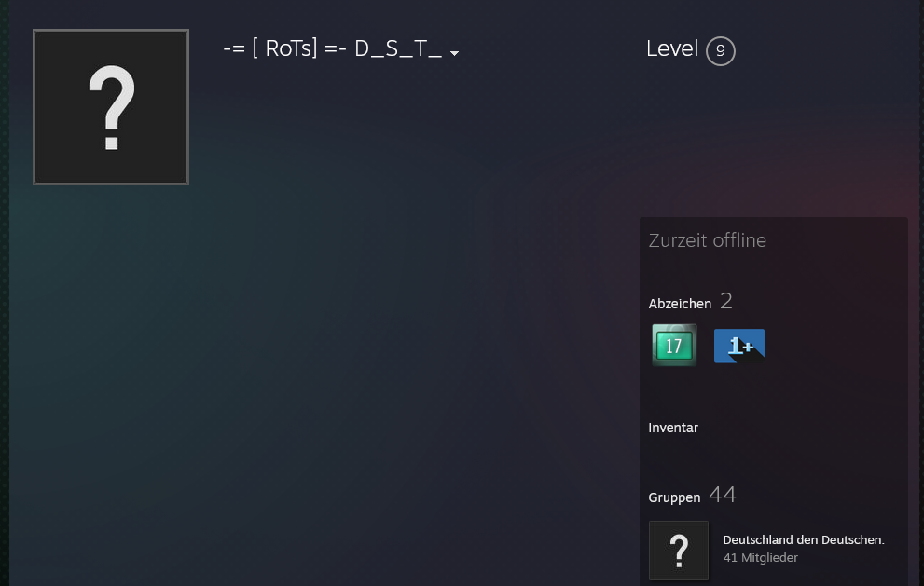Select the Zurzeit offline status text
The image size is (924, 586).
[707, 240]
